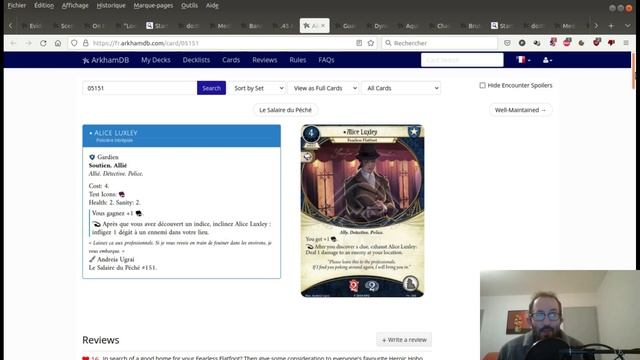The width and height of the screenshot is (640, 360).
Task: Open Le Salaire du Péché set link
Action: (x=285, y=110)
